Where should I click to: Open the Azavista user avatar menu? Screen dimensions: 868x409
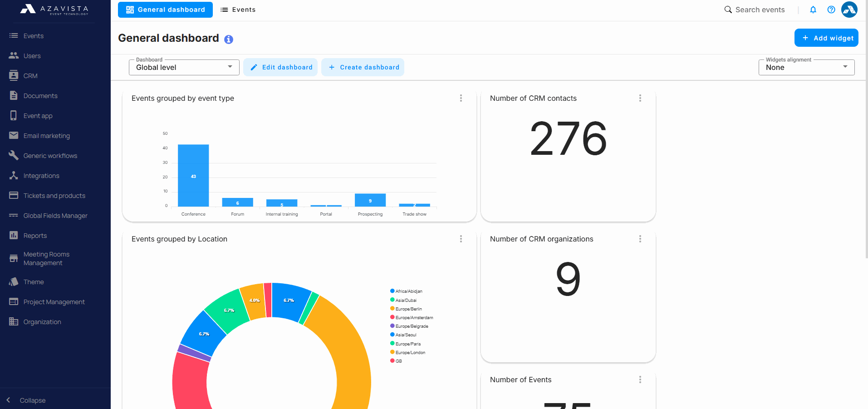click(849, 10)
